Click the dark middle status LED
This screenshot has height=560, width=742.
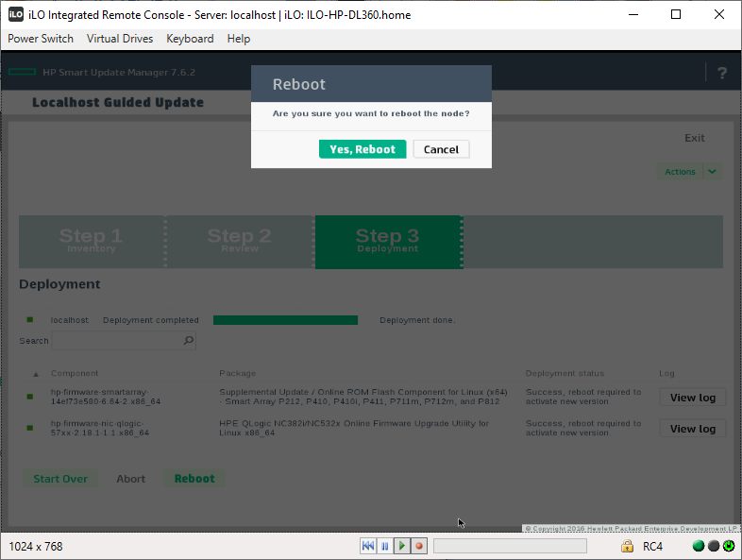[x=714, y=546]
